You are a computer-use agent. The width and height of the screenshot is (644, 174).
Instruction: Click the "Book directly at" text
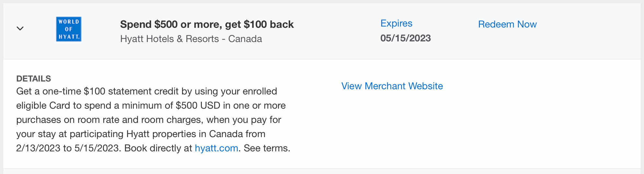click(158, 148)
